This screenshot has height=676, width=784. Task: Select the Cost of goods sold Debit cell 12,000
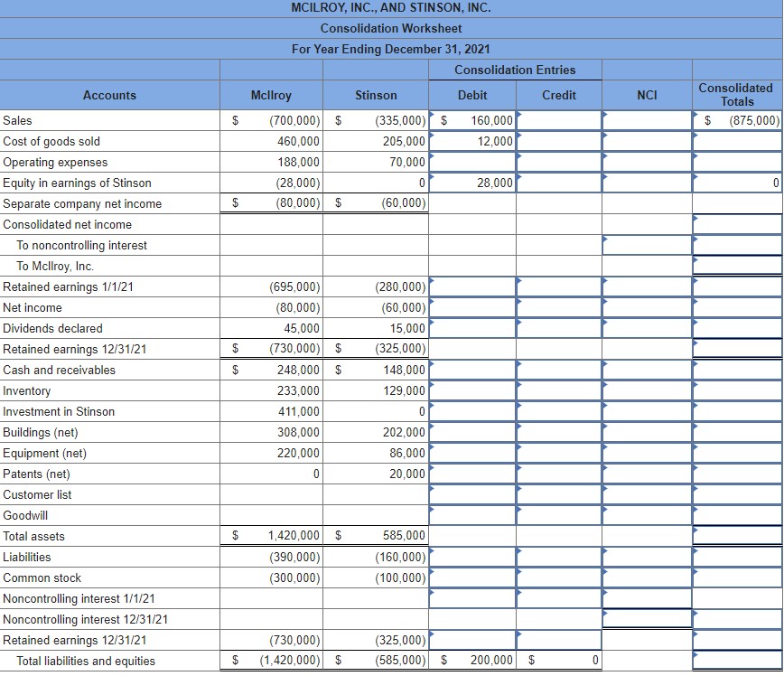click(472, 142)
